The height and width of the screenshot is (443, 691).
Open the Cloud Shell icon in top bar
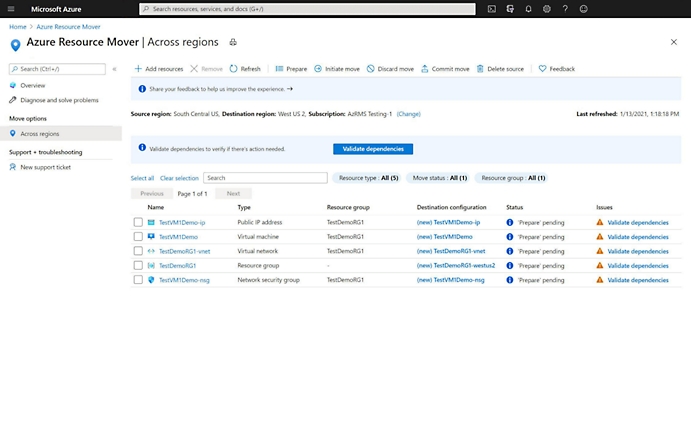click(x=492, y=9)
